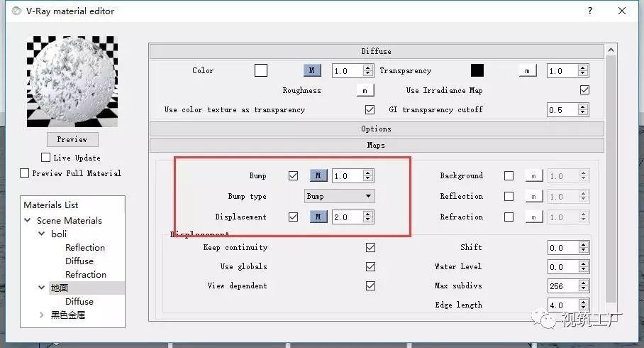The image size is (644, 348).
Task: Open the Background map m button
Action: coord(534,176)
